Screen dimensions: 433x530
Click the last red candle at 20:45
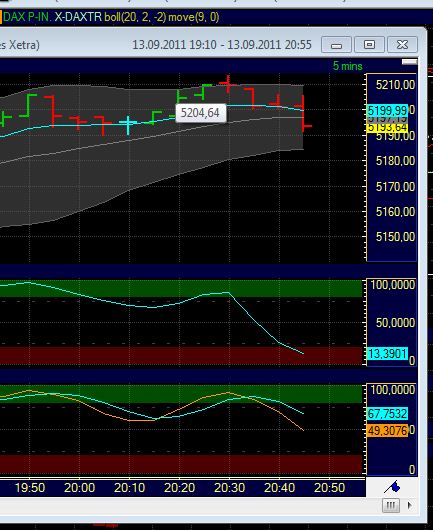point(304,113)
